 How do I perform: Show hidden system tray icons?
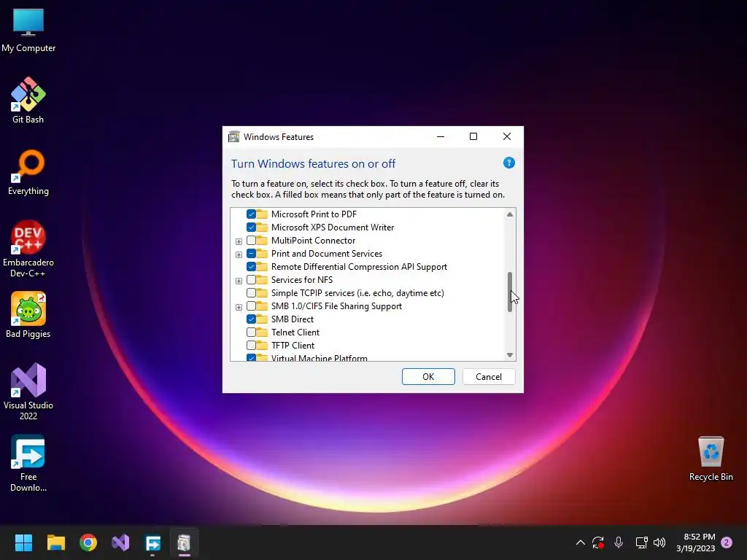tap(580, 542)
